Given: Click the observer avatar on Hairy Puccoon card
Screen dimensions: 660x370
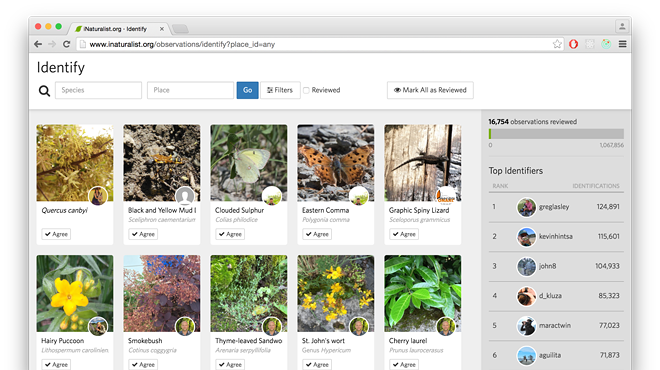Looking at the screenshot, I should point(98,327).
